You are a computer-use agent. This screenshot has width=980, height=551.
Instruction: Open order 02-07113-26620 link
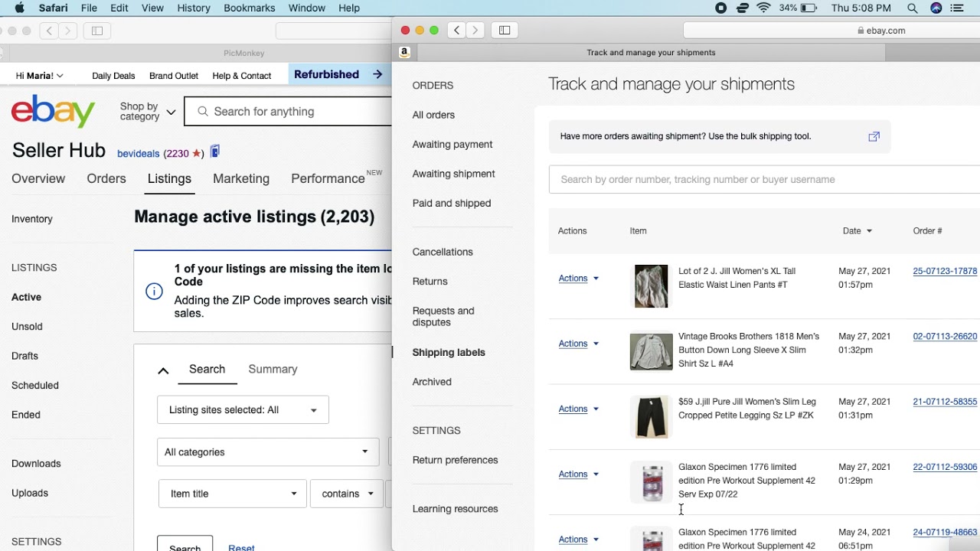click(945, 336)
